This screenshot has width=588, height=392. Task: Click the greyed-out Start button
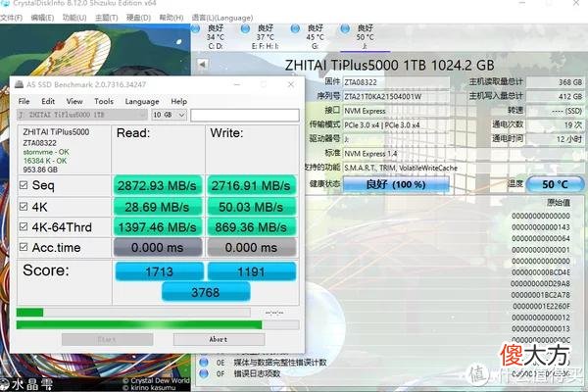[107, 339]
